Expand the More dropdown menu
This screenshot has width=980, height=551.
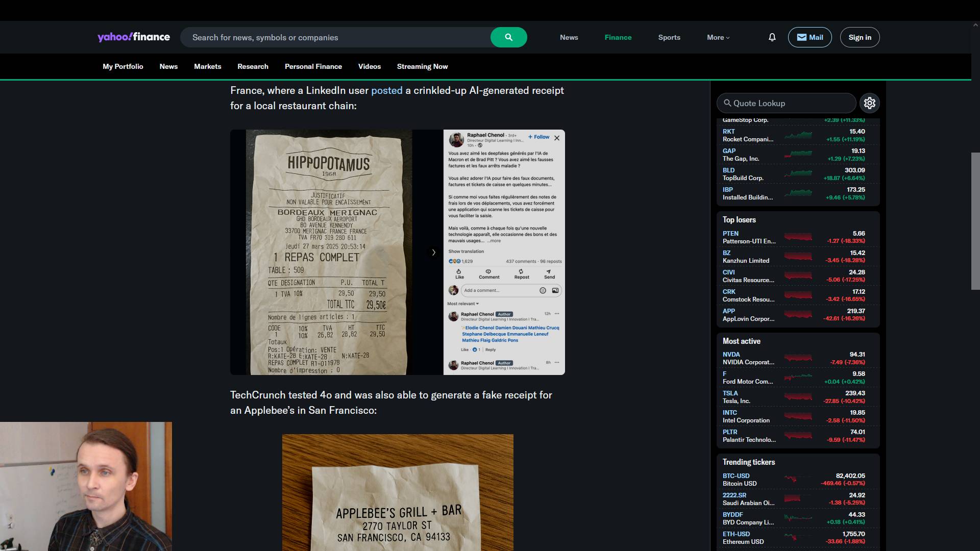[x=718, y=37]
